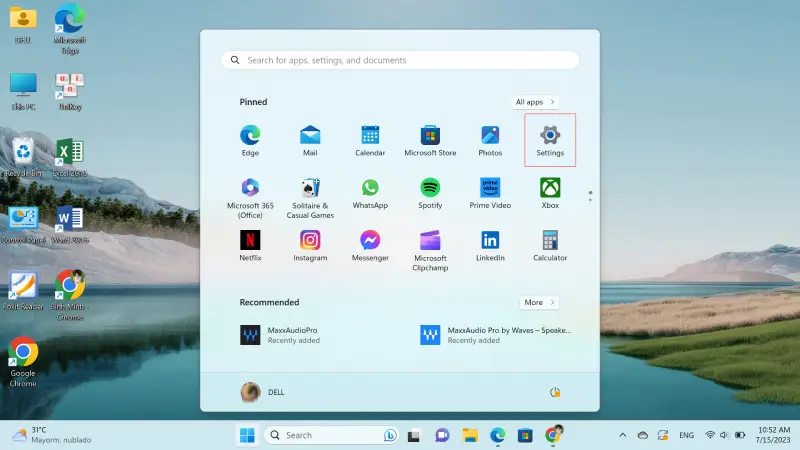
Task: Click OneDrive cloud tray icon
Action: 643,435
